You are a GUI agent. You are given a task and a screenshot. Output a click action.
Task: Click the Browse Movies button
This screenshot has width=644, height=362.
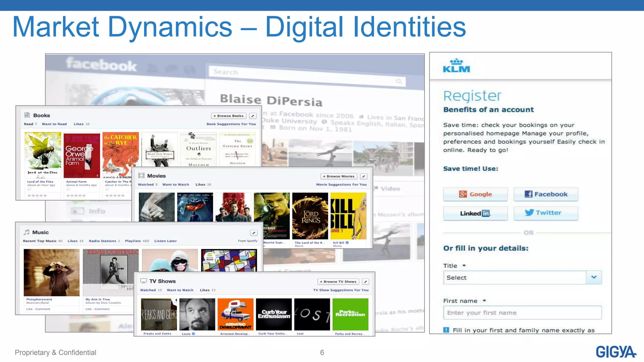coord(339,176)
